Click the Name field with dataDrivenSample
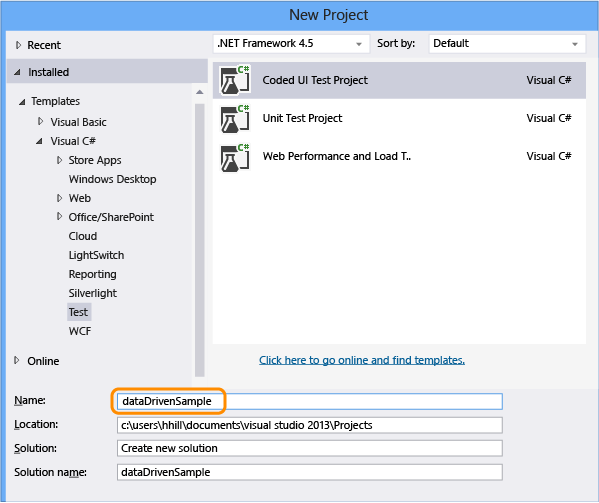599x503 pixels. coord(309,401)
